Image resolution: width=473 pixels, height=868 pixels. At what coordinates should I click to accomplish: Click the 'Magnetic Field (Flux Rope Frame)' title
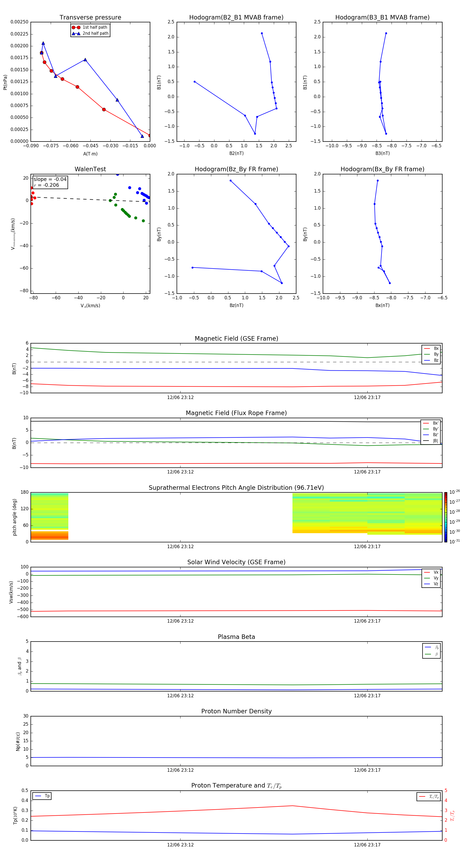point(236,413)
